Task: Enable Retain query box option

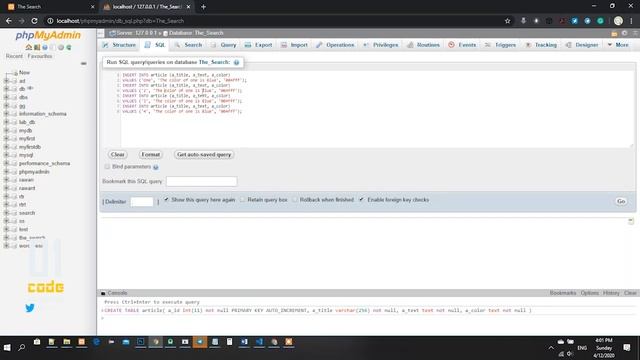Action: pos(242,200)
